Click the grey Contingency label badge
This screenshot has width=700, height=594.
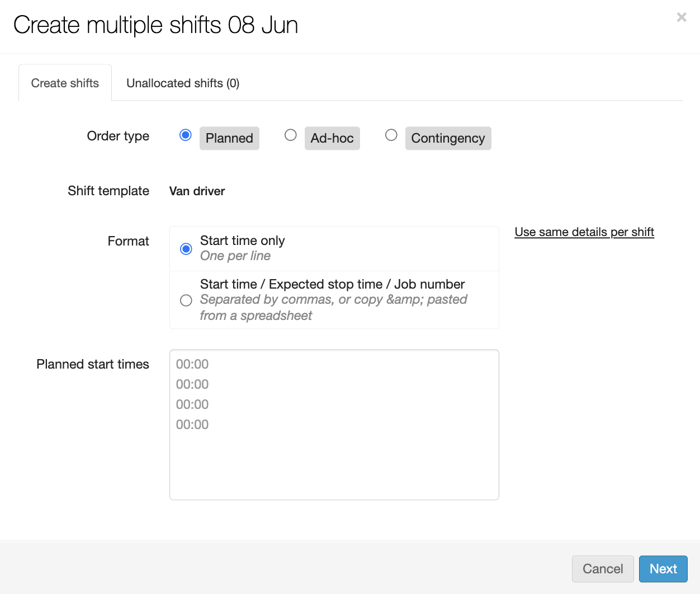tap(448, 138)
